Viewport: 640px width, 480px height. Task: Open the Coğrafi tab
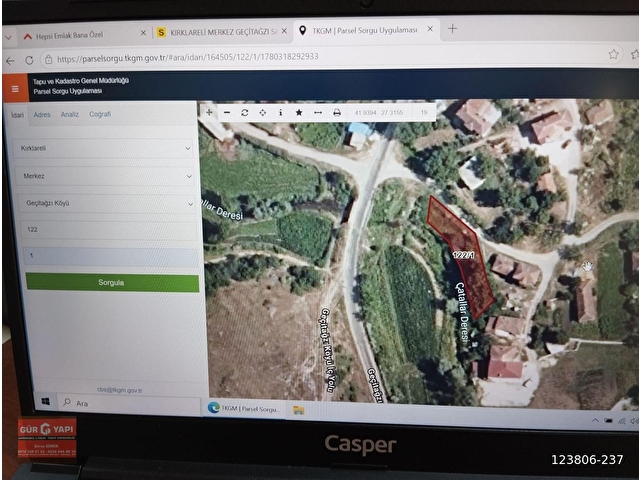(100, 114)
